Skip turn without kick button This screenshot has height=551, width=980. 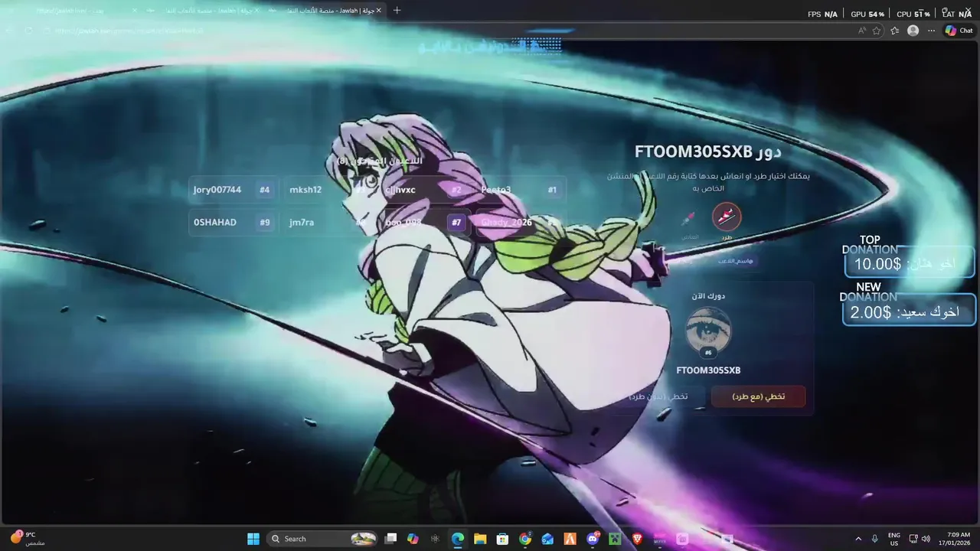click(x=658, y=396)
